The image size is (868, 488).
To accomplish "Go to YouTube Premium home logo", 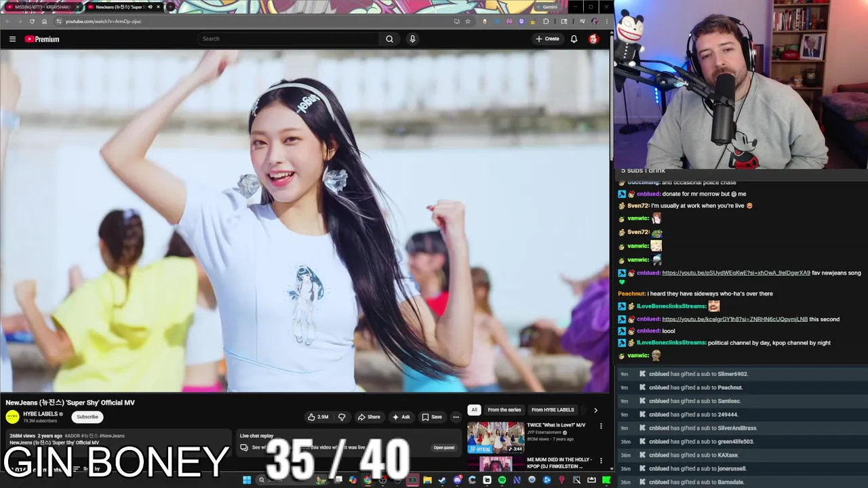I will coord(42,39).
